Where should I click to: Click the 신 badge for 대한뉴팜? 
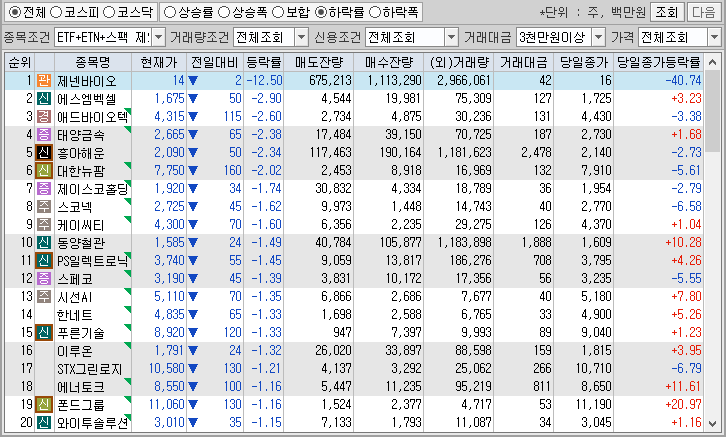[x=44, y=171]
